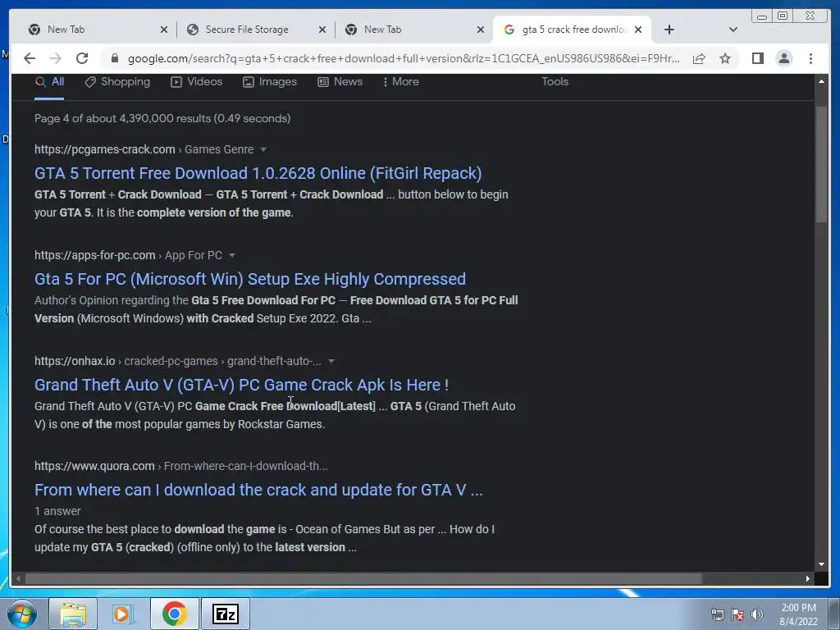Open the search Tools options

[x=555, y=82]
